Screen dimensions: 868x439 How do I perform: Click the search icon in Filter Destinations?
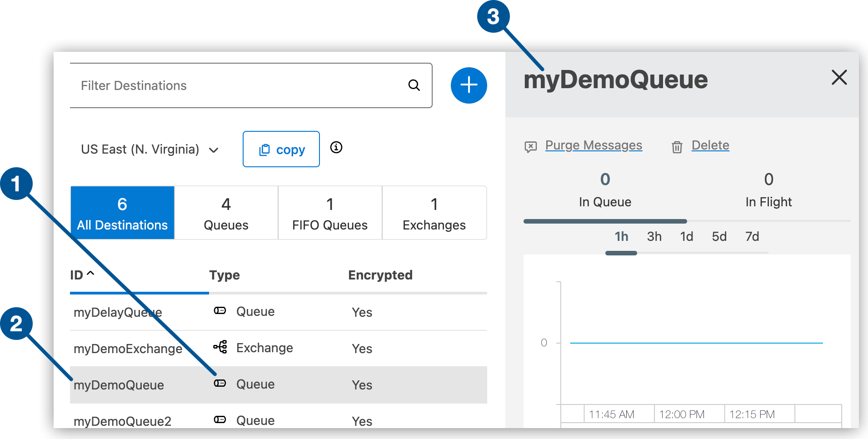point(414,85)
